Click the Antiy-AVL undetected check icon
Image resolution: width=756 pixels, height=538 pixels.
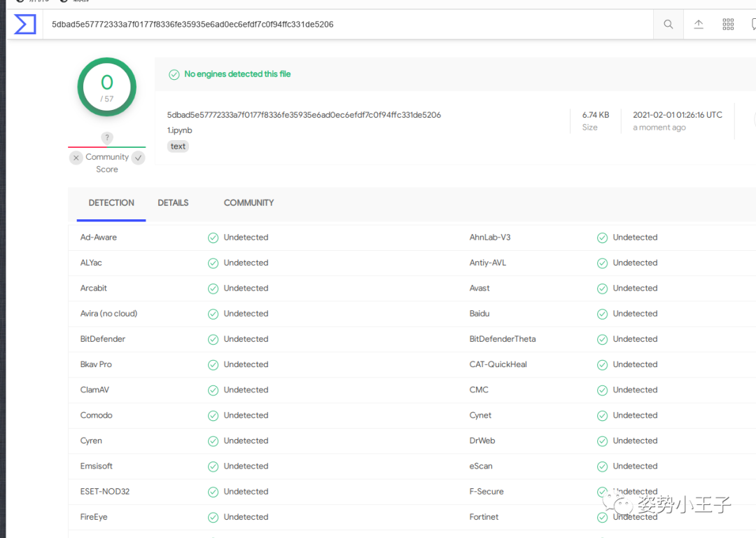pyautogui.click(x=602, y=263)
